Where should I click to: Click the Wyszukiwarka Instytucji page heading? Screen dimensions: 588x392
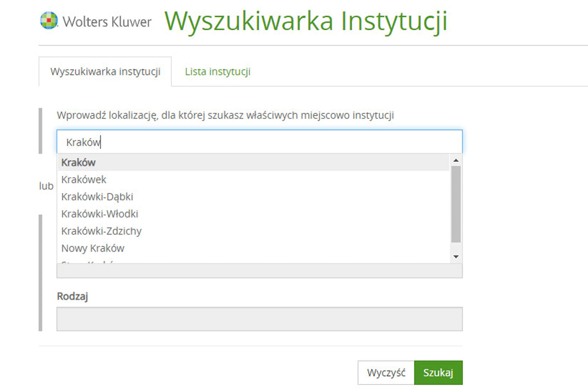[x=305, y=21]
